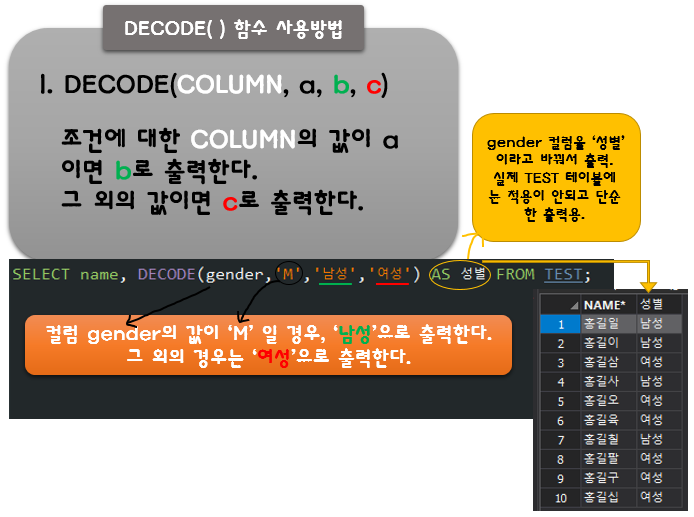Select row number 1 in the result grid
This screenshot has width=694, height=517.
tap(560, 324)
